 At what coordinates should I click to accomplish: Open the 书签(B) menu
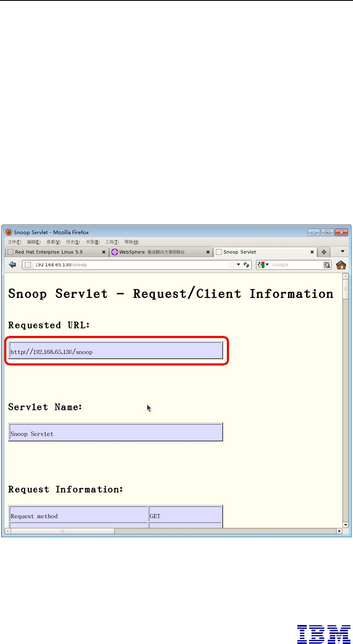93,242
